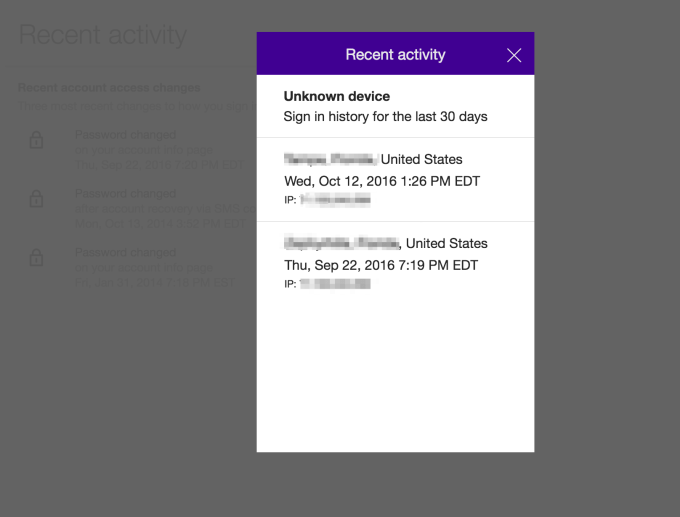680x517 pixels.
Task: Close the Recent activity dialog
Action: point(514,55)
